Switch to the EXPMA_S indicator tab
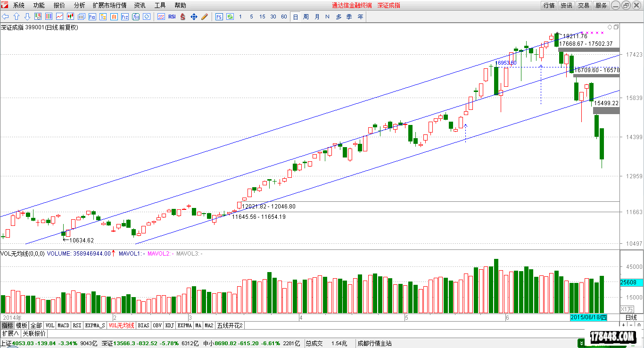 (x=95, y=325)
